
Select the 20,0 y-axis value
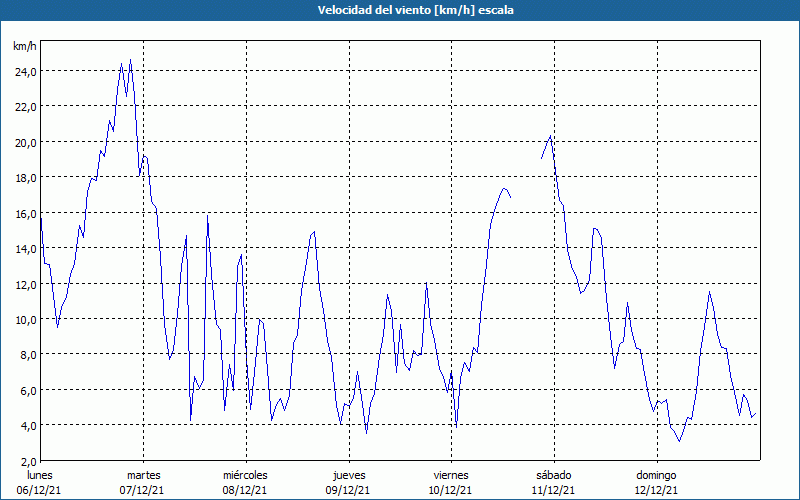point(26,143)
